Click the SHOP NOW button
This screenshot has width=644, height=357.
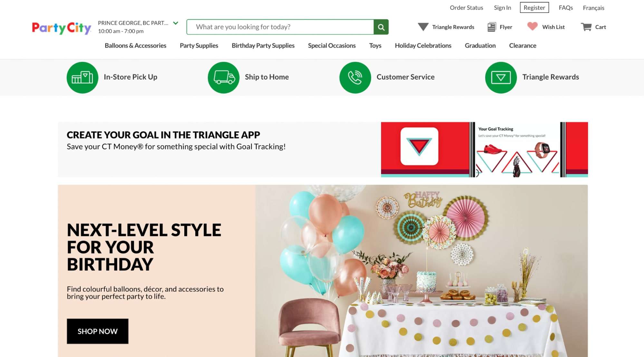click(x=98, y=331)
